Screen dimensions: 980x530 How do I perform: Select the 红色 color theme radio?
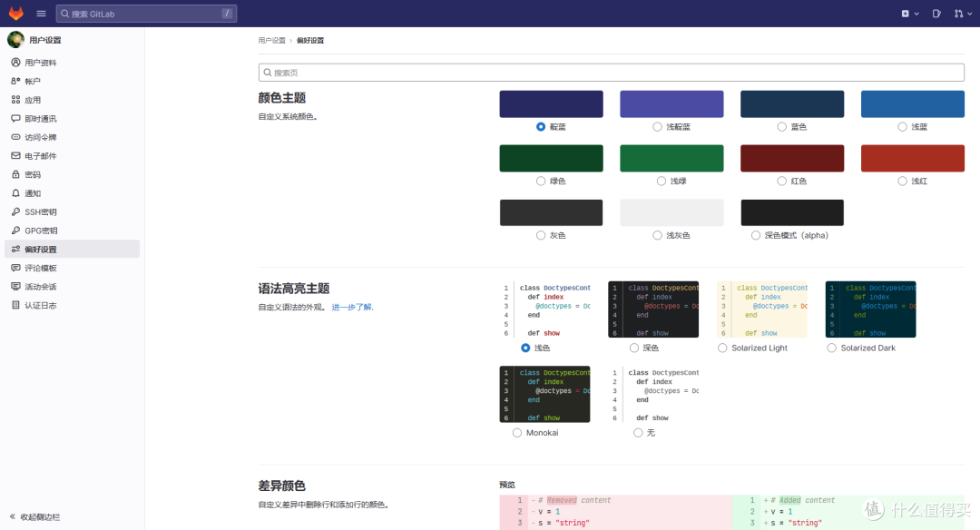pos(782,182)
